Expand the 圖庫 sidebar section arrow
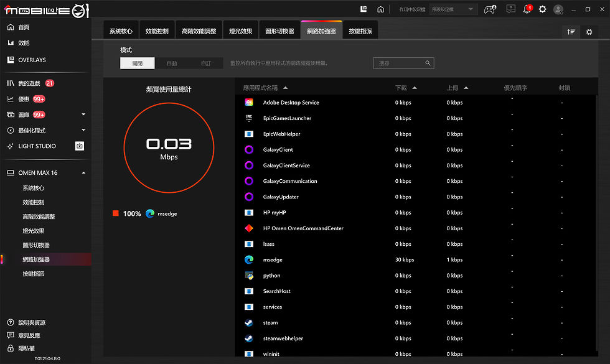Image resolution: width=610 pixels, height=364 pixels. (x=83, y=114)
